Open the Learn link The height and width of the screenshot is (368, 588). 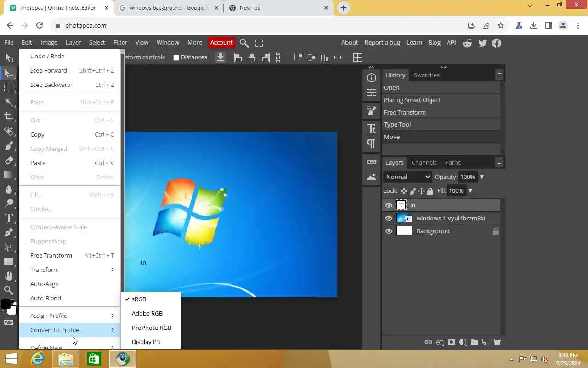[x=414, y=42]
